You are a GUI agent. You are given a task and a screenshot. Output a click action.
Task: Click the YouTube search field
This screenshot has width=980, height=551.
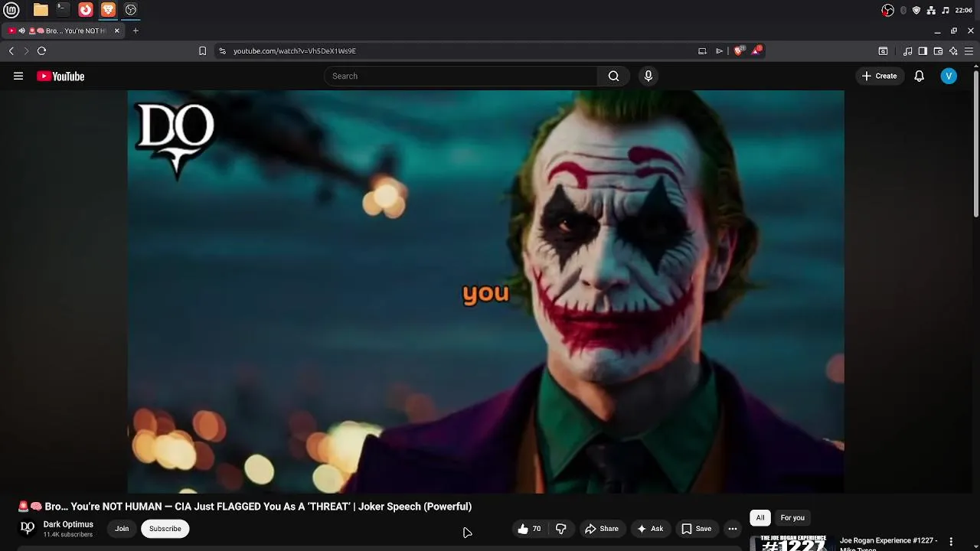pyautogui.click(x=461, y=76)
